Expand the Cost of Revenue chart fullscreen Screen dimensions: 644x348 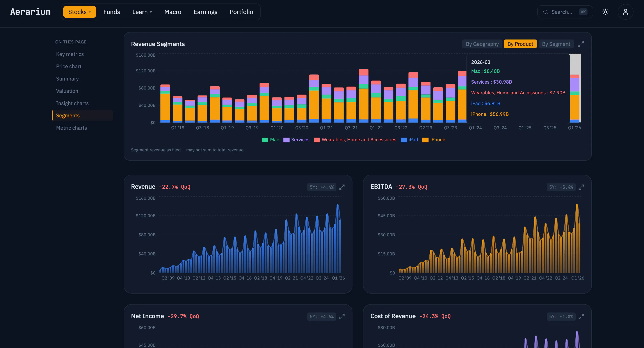click(581, 316)
